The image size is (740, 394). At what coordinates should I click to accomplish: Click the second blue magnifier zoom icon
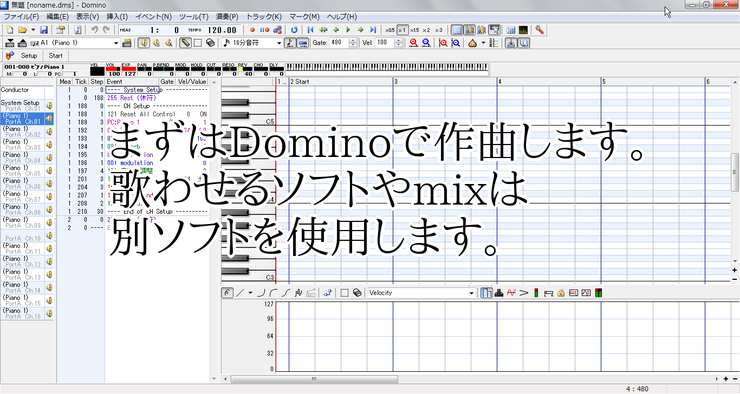pos(456,43)
